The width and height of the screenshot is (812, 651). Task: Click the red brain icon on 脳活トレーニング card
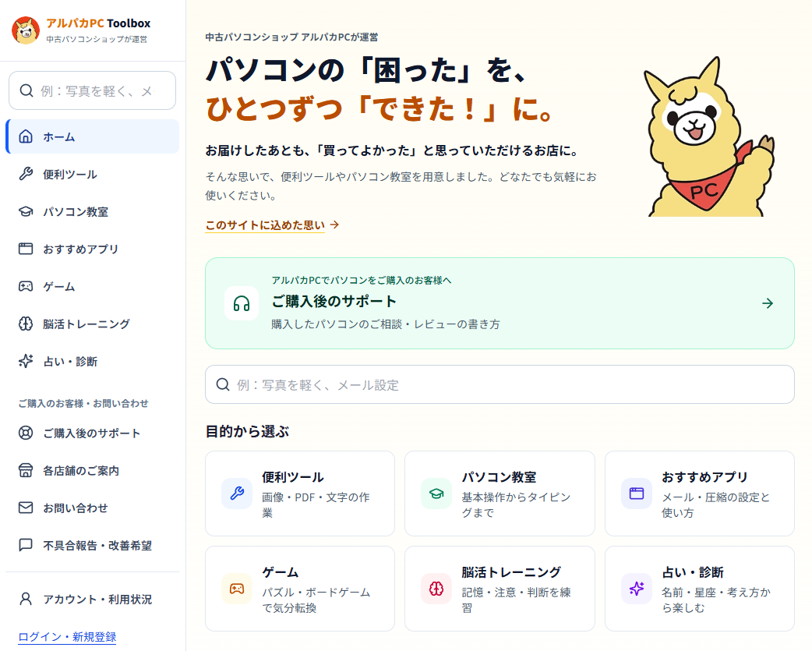coord(436,589)
